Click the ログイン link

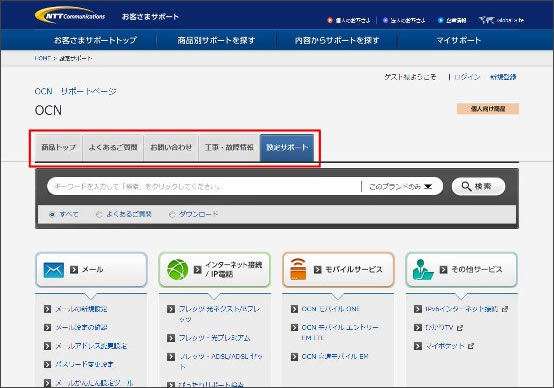467,77
